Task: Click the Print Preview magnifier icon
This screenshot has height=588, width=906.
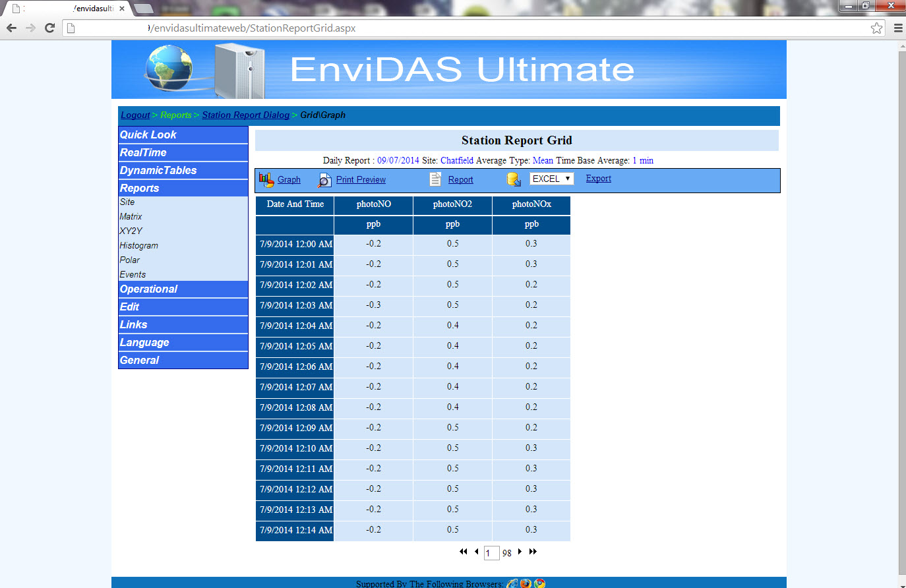Action: coord(324,180)
